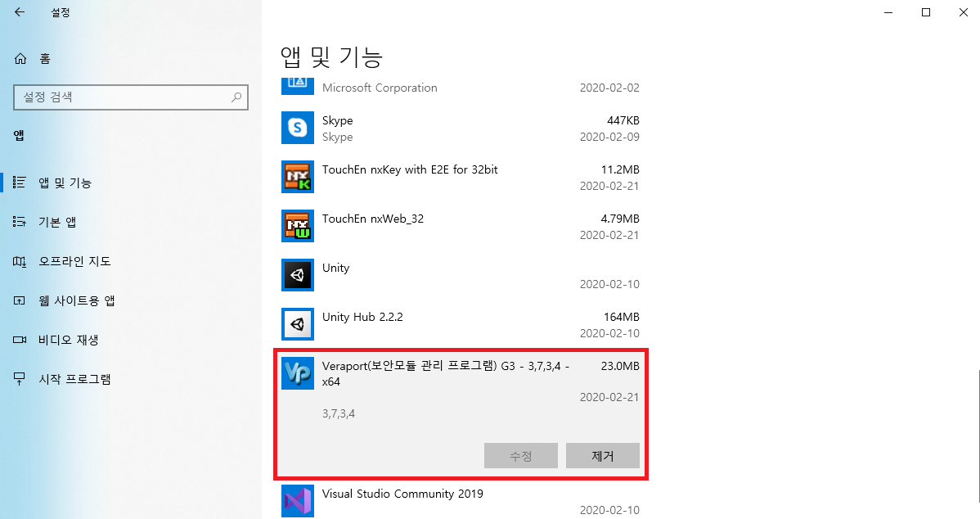Open 기본 앱 in the sidebar
The image size is (980, 519).
(57, 222)
